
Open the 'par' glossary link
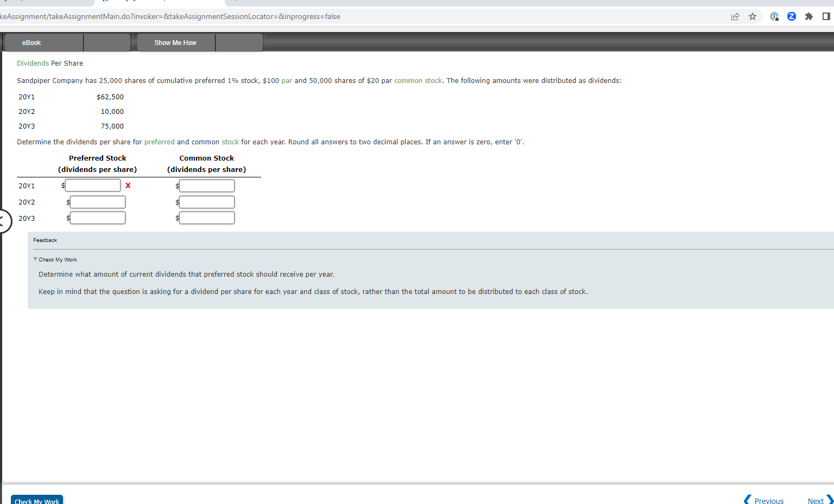(287, 80)
